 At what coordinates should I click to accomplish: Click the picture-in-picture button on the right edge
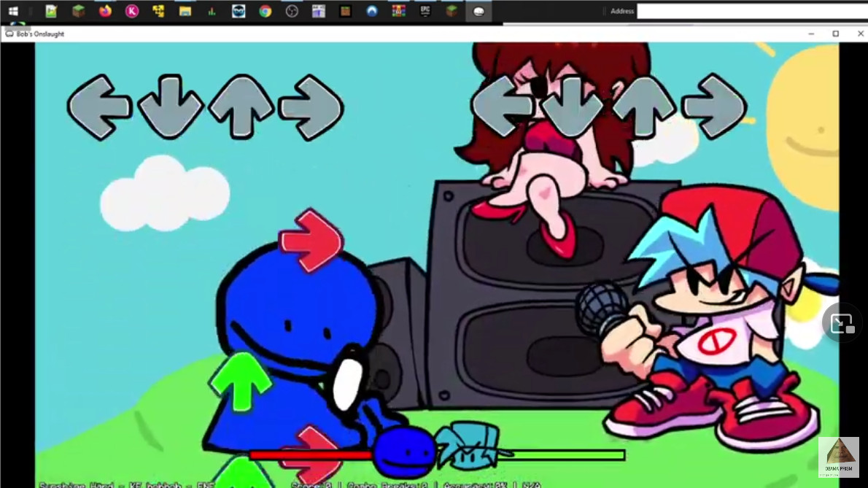point(842,322)
